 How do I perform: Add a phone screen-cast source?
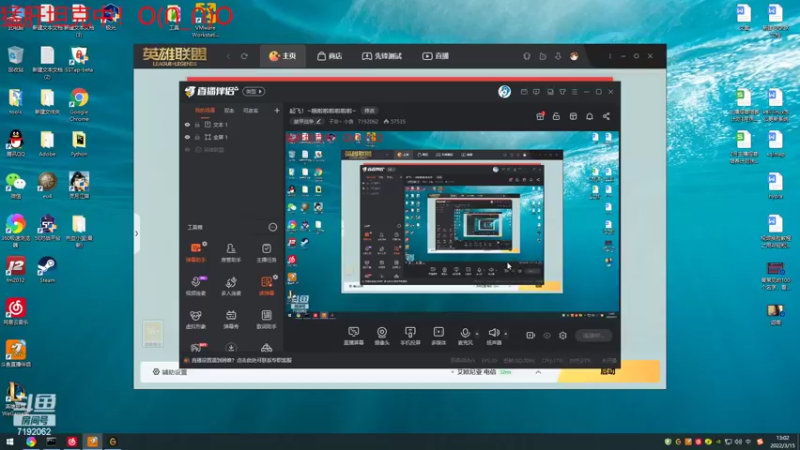coord(410,336)
